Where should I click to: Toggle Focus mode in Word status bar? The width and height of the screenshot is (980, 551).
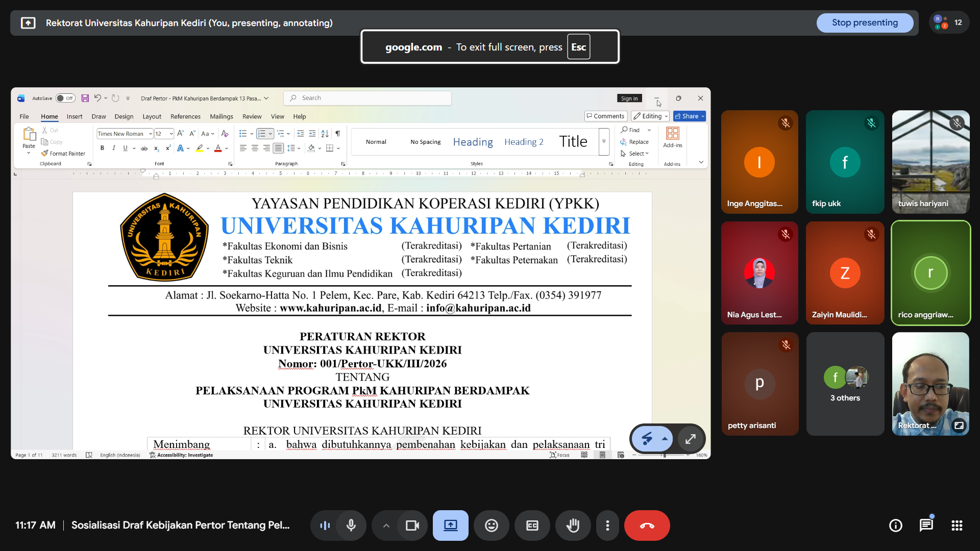coord(559,455)
